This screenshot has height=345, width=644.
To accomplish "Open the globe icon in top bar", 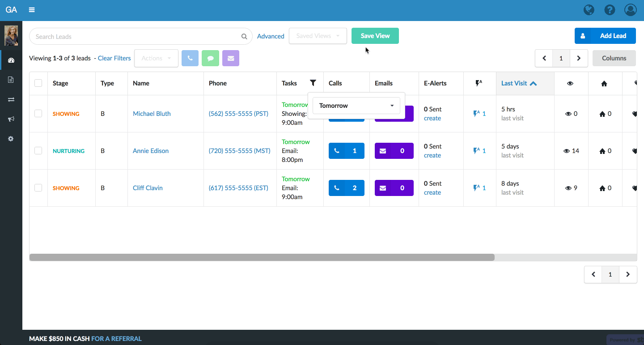I will [589, 10].
